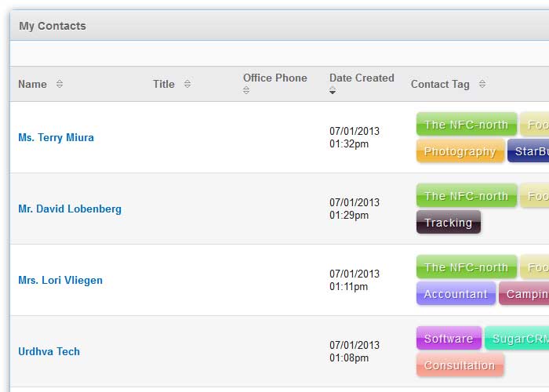The image size is (549, 392).
Task: Sort by Title column arrows
Action: coord(187,84)
